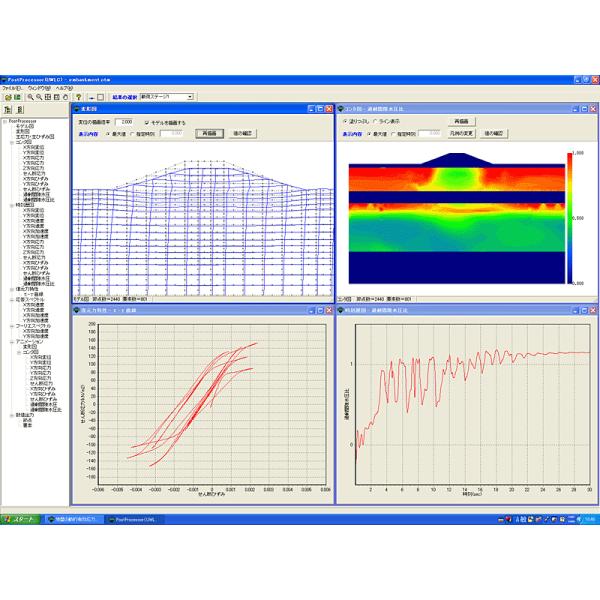Toggle the draw-model checkbox in deformation window

pyautogui.click(x=147, y=123)
